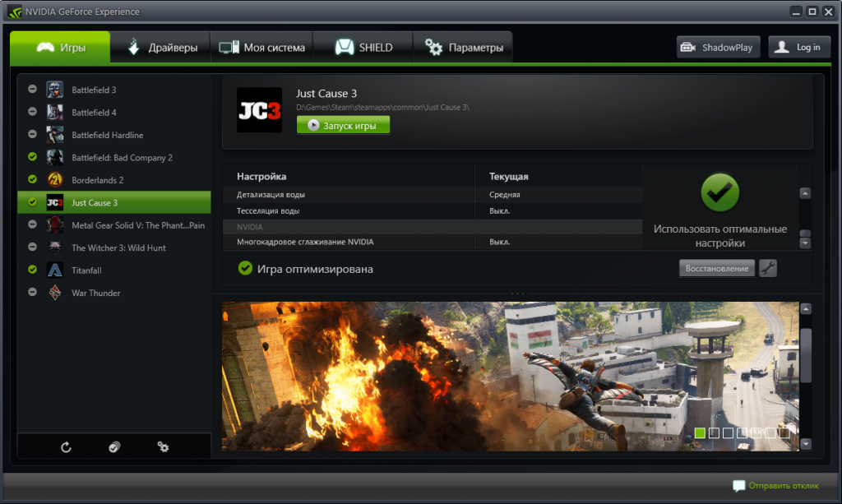Click the Восстановление button
The image size is (842, 504).
tap(717, 268)
